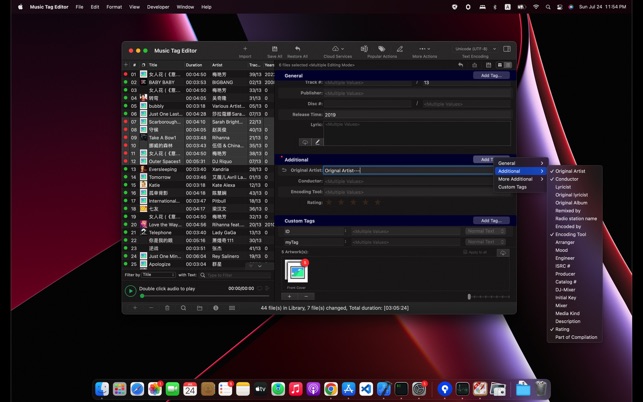643x402 pixels.
Task: Set rating with the third star
Action: pyautogui.click(x=353, y=202)
